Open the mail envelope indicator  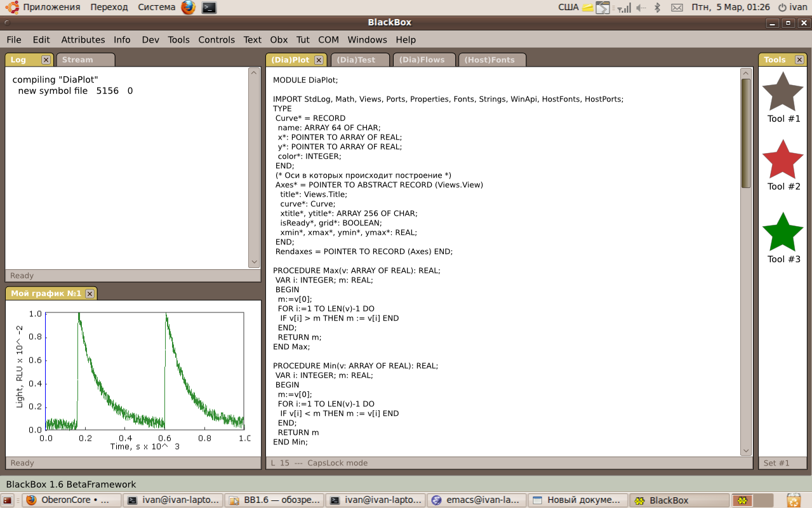tap(677, 7)
